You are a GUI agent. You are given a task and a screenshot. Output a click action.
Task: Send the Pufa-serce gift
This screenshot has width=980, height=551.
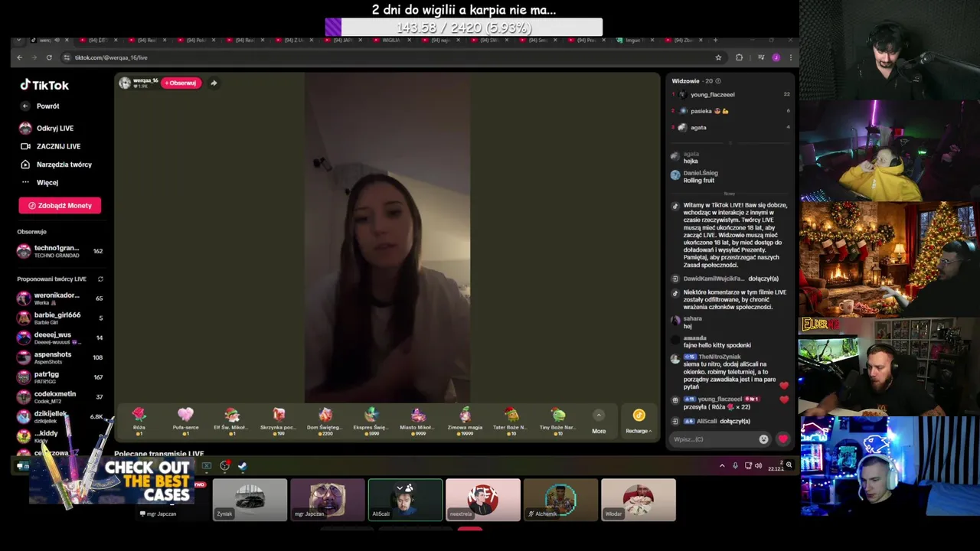tap(185, 422)
